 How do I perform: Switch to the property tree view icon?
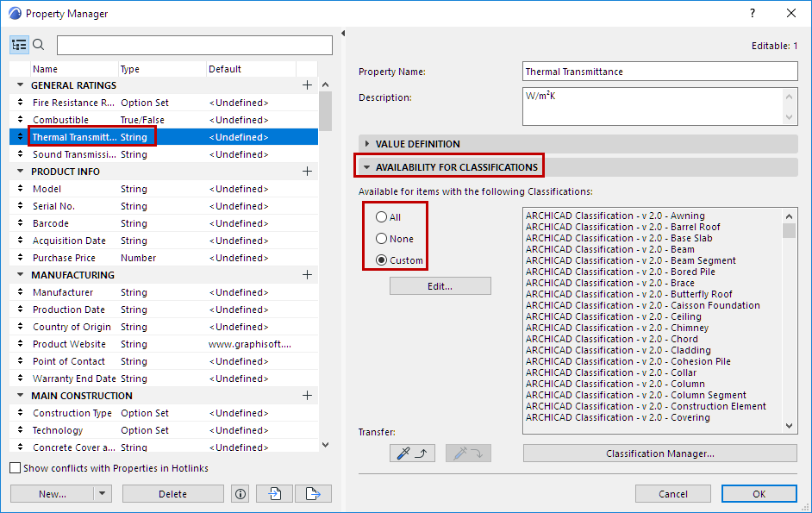click(x=19, y=45)
